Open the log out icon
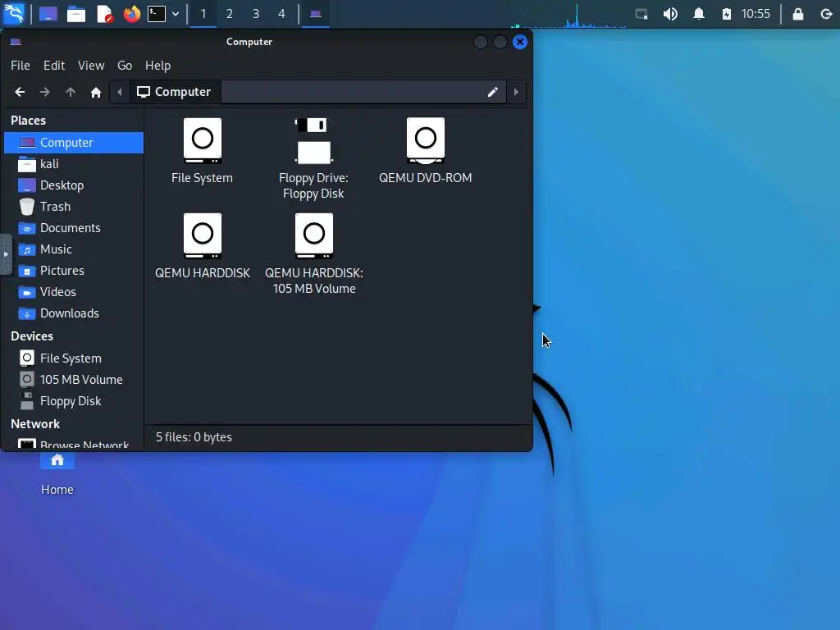 point(826,14)
